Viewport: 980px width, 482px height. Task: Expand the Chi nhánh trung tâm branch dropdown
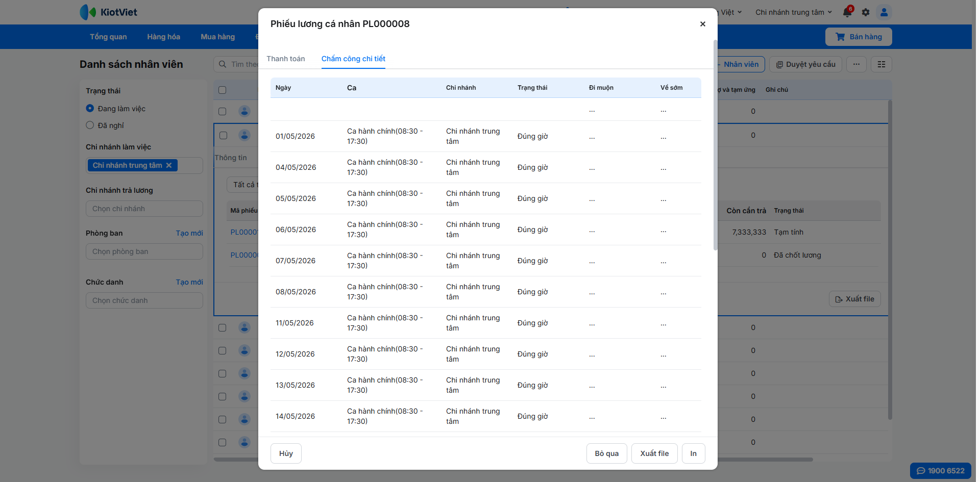794,12
